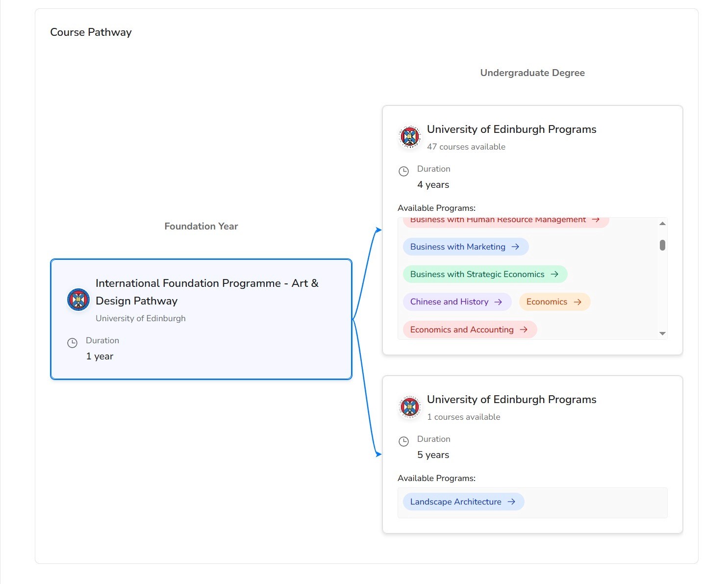Click the Foundation Programme university crest logo
The image size is (728, 584).
[x=78, y=300]
